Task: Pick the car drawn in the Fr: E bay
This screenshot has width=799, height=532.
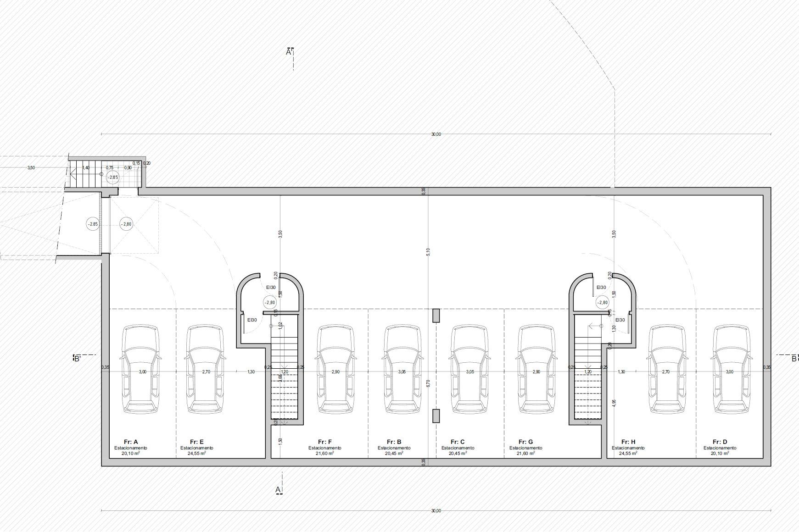Action: pyautogui.click(x=205, y=369)
